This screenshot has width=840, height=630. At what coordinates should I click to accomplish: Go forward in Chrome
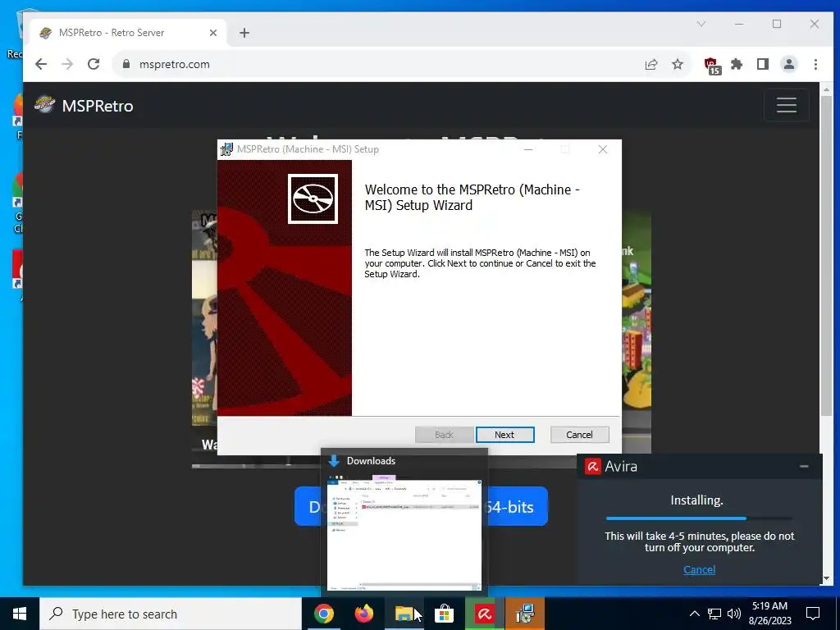coord(67,64)
